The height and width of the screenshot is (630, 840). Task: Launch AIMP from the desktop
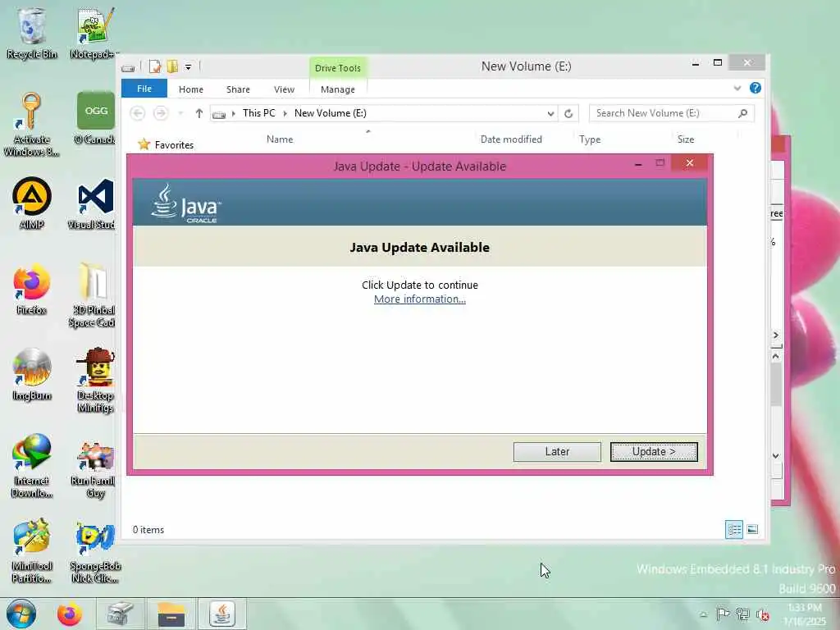32,203
